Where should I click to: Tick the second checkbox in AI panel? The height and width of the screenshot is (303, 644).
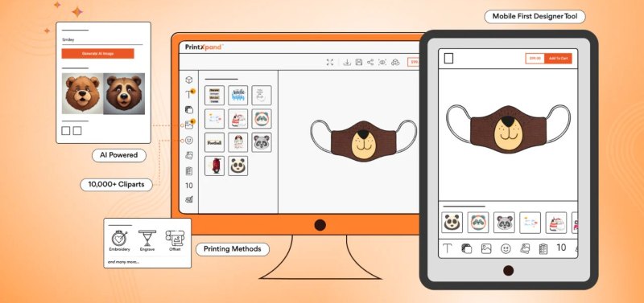coord(77,131)
